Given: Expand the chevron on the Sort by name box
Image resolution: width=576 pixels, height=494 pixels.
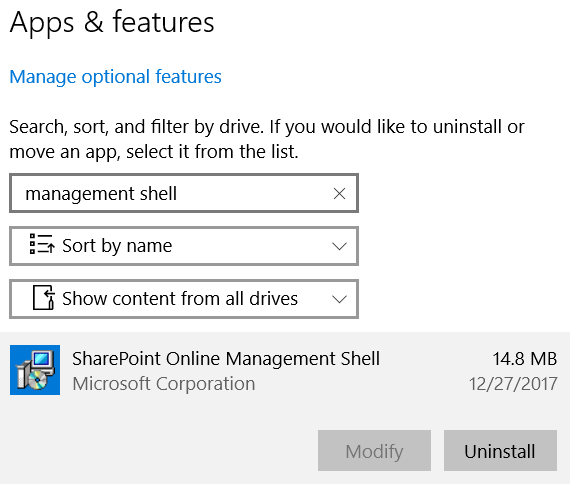Looking at the screenshot, I should point(339,246).
